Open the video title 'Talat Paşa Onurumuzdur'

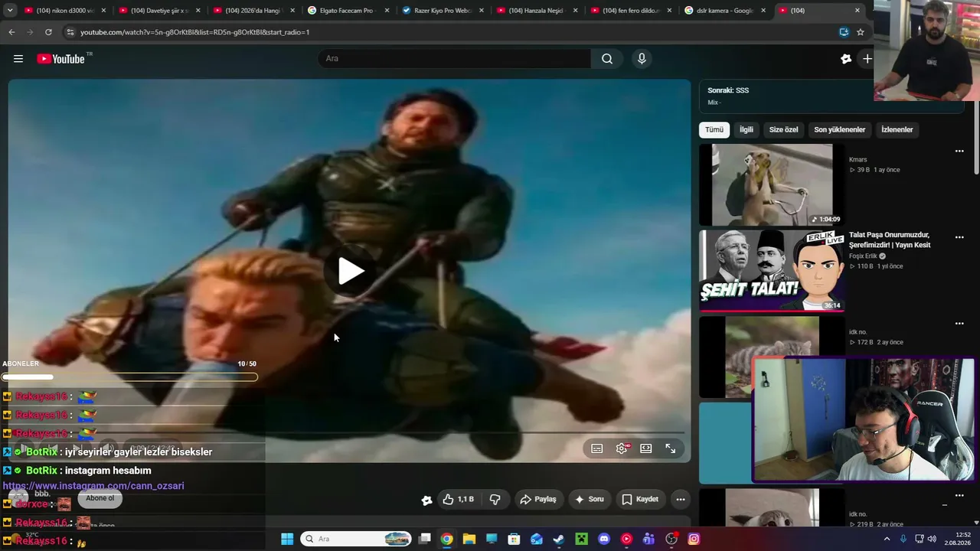click(890, 240)
